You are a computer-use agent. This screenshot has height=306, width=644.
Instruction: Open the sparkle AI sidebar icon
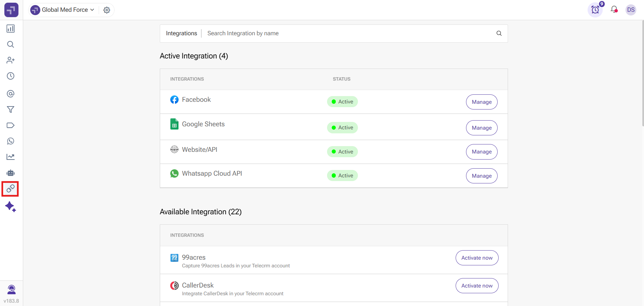point(11,207)
